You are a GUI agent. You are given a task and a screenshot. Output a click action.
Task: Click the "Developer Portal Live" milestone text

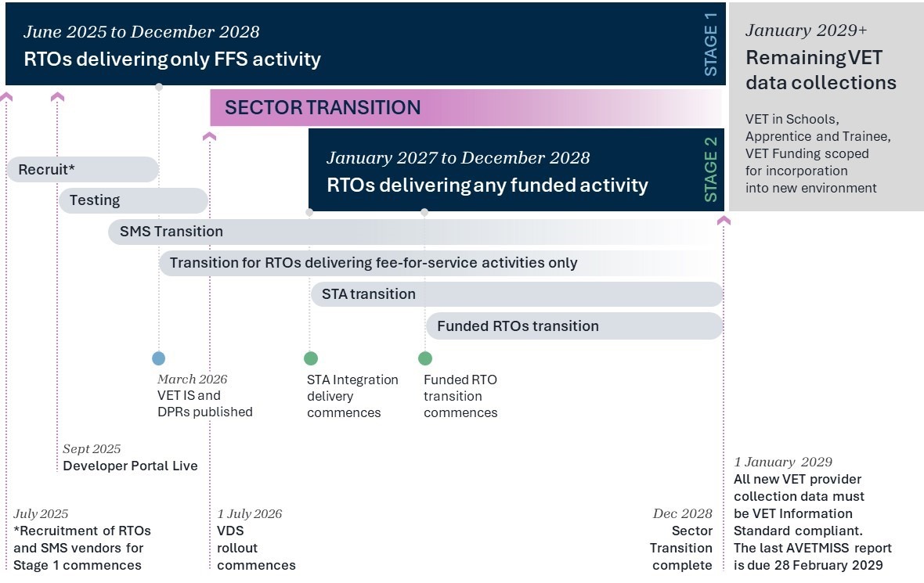(130, 466)
